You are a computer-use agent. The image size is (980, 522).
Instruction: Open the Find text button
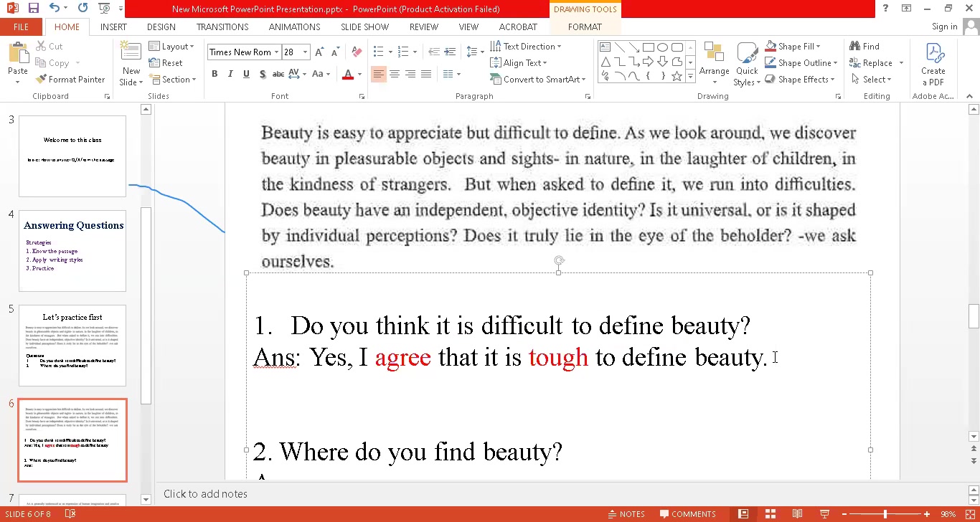[x=864, y=47]
